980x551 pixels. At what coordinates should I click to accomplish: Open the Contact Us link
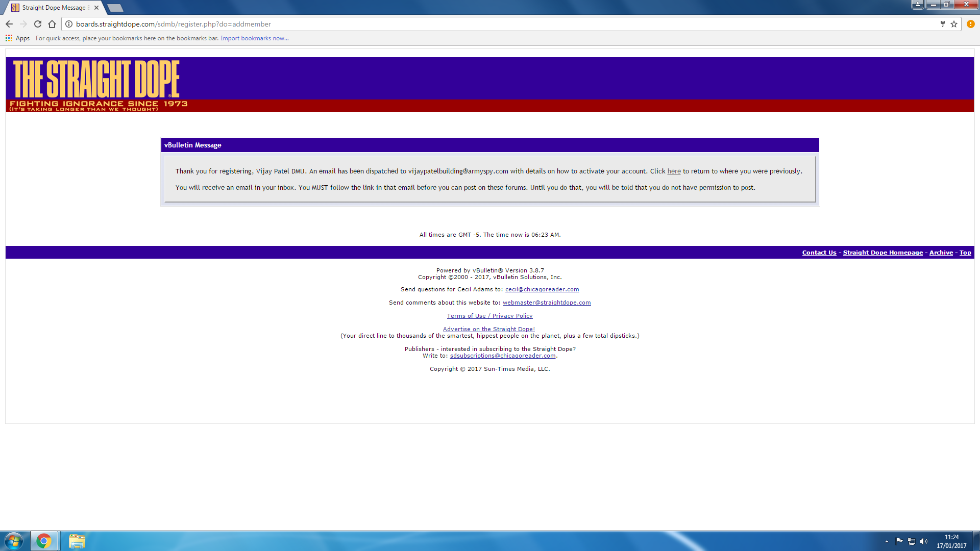[x=819, y=253]
